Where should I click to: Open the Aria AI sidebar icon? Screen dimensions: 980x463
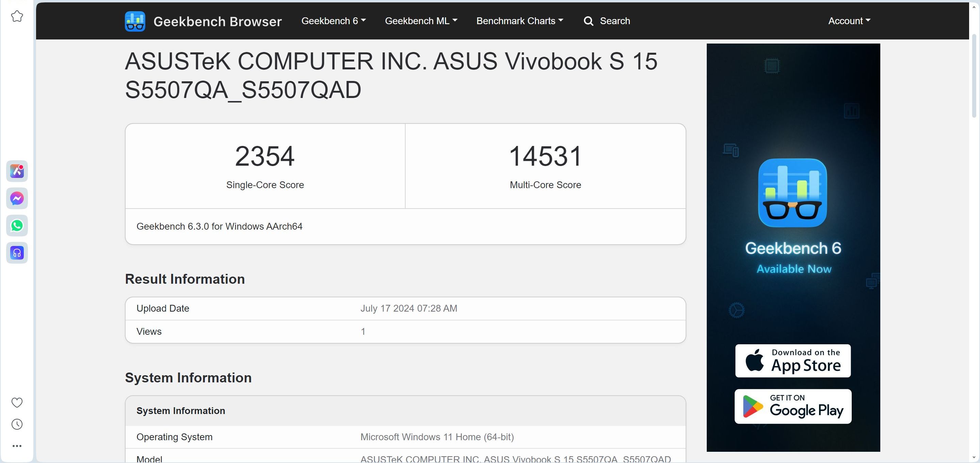point(17,171)
